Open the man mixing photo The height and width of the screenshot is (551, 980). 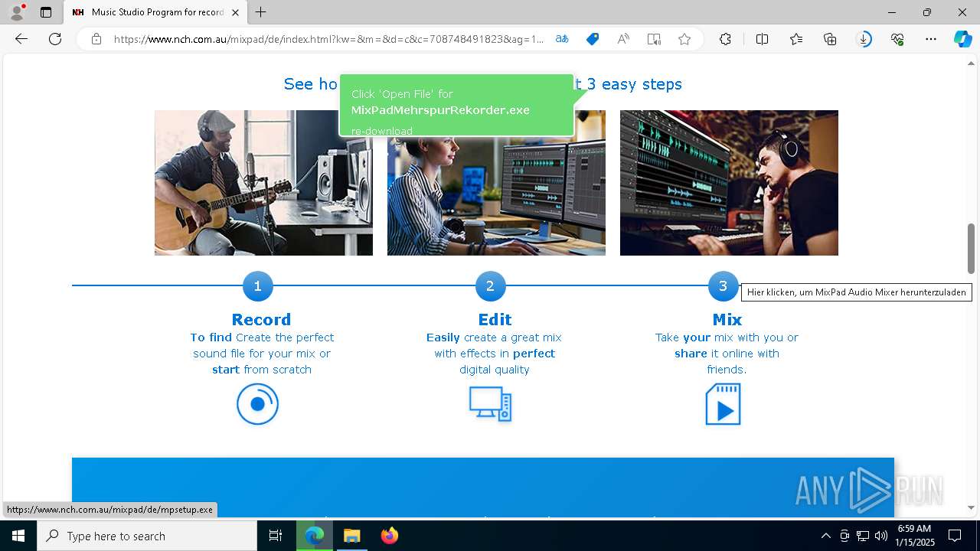(729, 183)
